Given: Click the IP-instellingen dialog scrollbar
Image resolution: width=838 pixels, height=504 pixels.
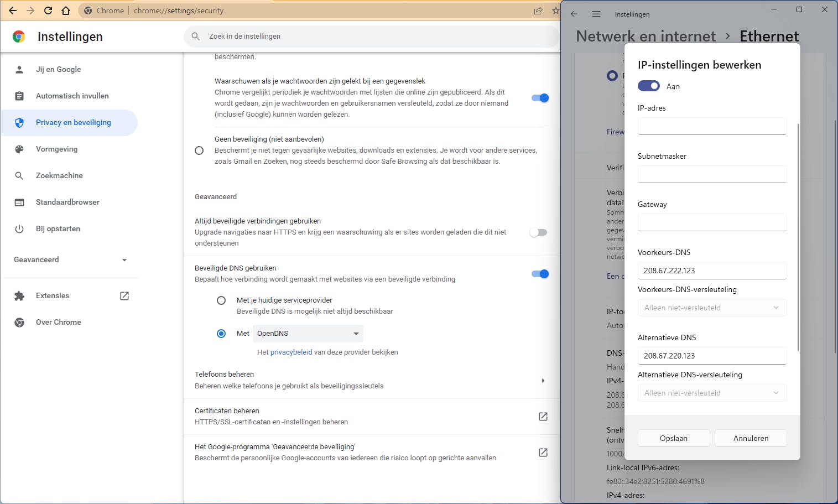Looking at the screenshot, I should (x=798, y=237).
